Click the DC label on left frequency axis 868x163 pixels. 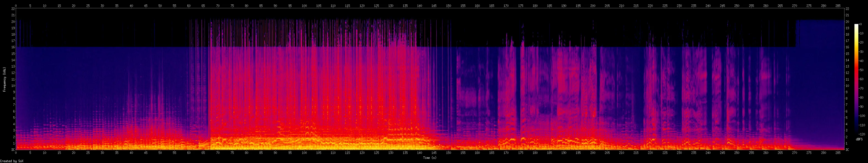coord(13,149)
